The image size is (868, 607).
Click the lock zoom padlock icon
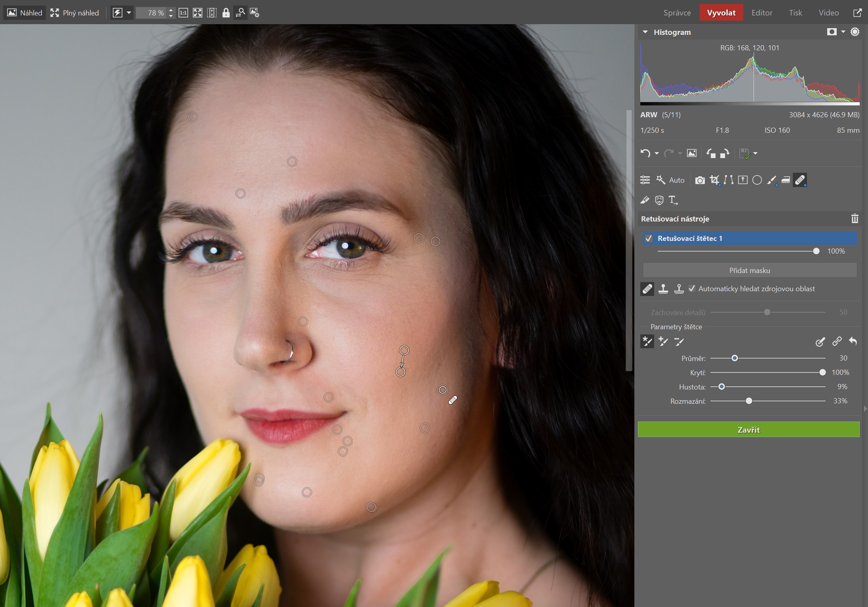tap(226, 13)
